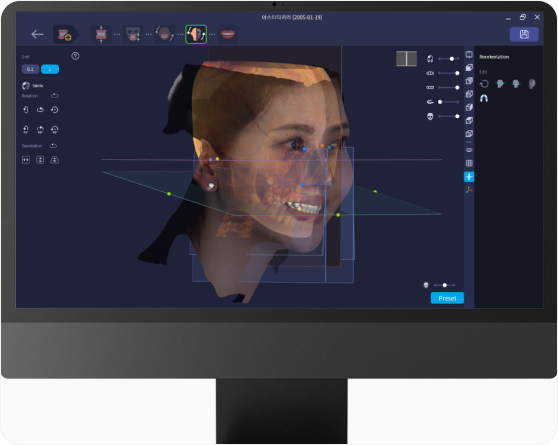Select the sixth cube view orientation
This screenshot has height=445, width=558.
click(x=469, y=134)
